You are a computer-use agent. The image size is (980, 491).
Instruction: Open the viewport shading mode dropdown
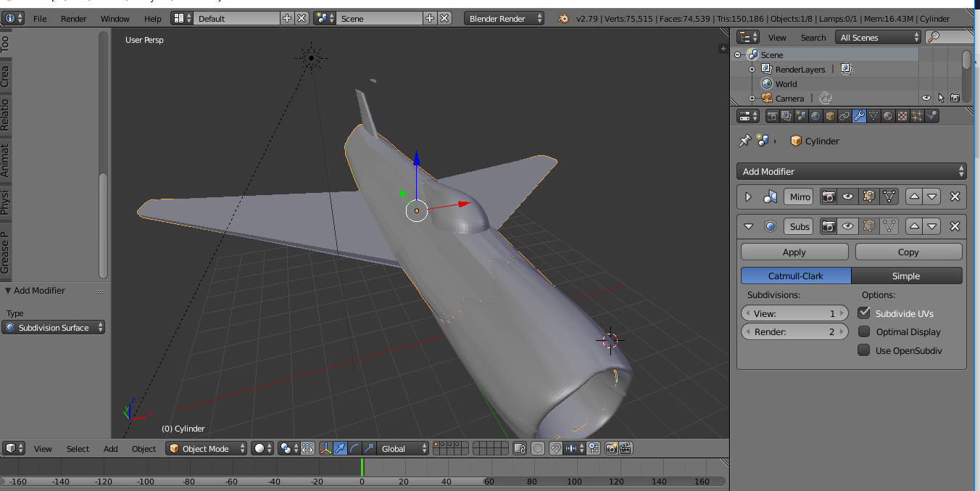(262, 448)
